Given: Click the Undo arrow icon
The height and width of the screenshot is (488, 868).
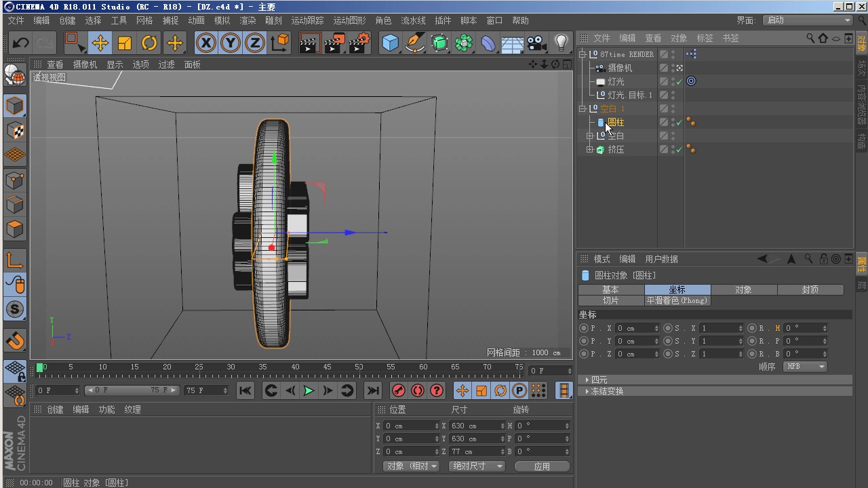Looking at the screenshot, I should [x=20, y=44].
